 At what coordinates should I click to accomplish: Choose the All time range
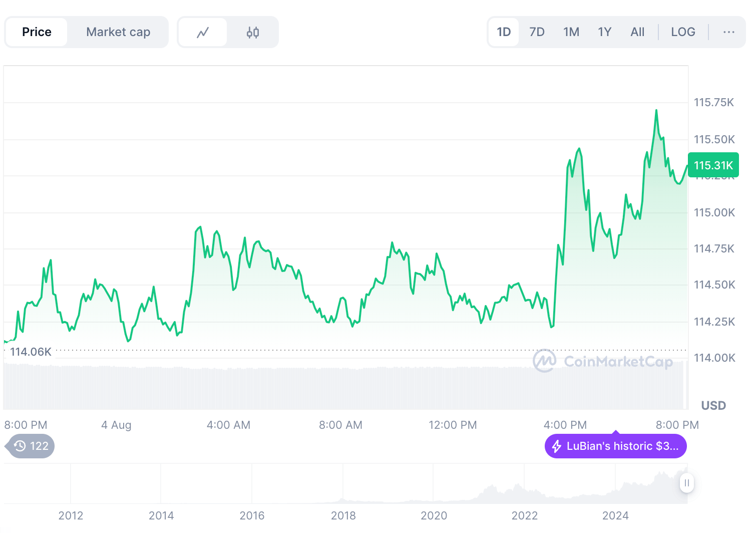tap(637, 32)
